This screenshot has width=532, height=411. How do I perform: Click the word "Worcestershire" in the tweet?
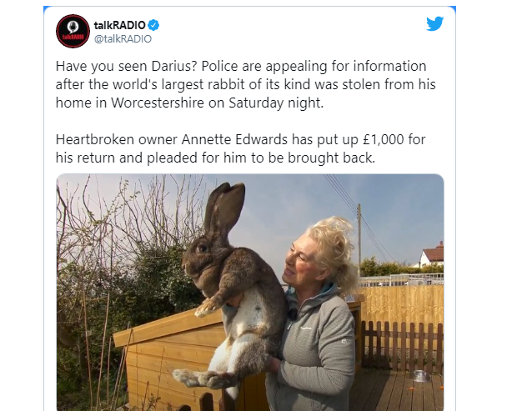158,103
